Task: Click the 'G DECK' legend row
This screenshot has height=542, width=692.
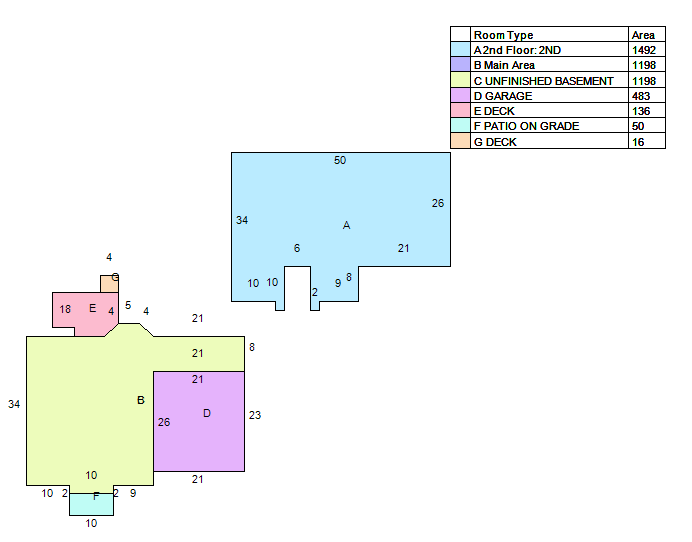Action: (558, 141)
